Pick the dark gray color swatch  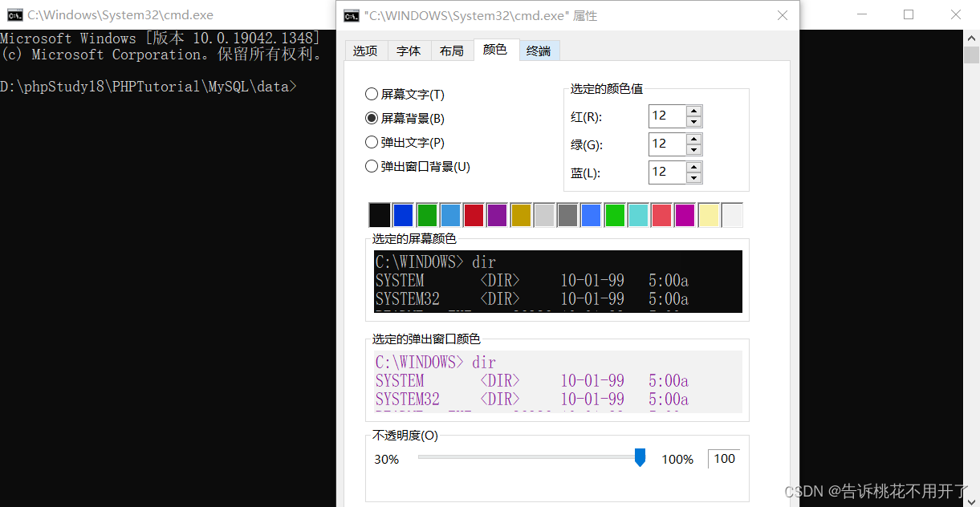567,215
